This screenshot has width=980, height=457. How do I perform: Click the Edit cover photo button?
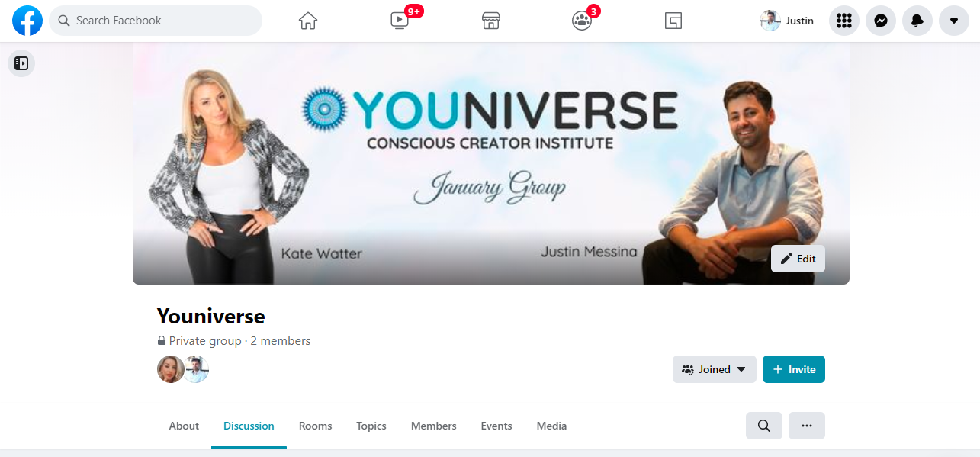coord(798,259)
